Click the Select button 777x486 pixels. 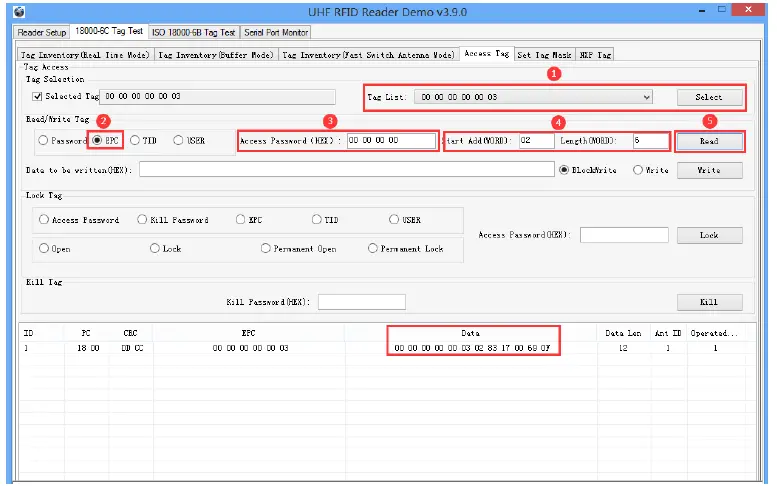coord(709,97)
